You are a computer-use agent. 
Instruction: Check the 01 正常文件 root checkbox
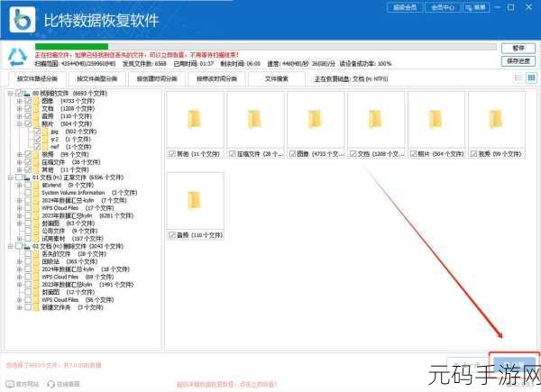click(x=19, y=178)
